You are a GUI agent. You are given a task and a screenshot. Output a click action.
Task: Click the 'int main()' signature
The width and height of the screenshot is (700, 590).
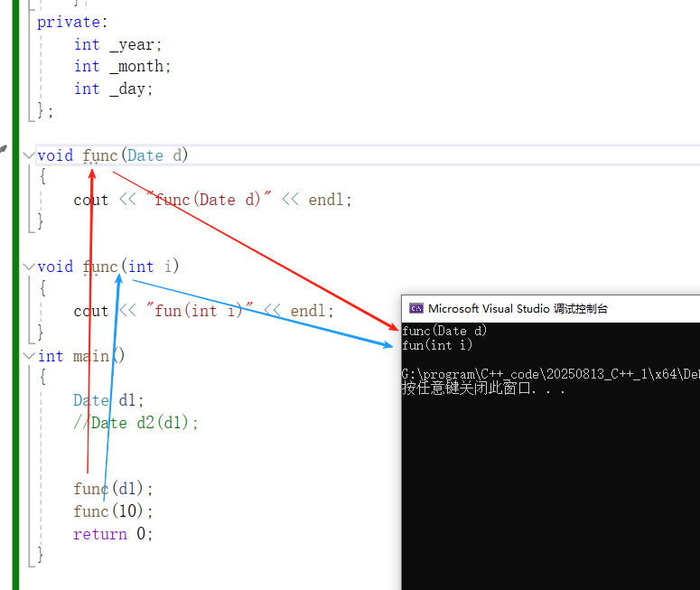click(80, 356)
